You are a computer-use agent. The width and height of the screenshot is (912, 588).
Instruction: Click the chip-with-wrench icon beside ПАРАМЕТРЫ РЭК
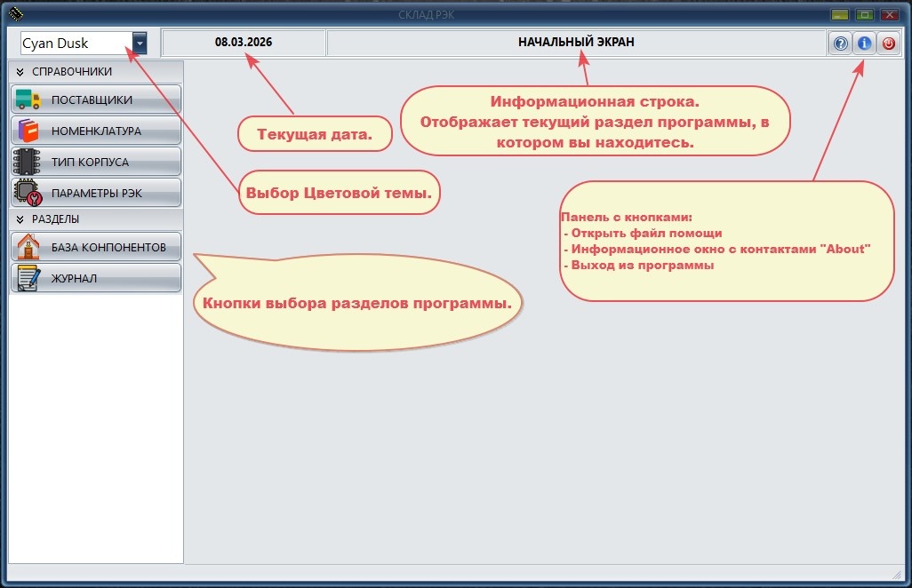[x=28, y=193]
